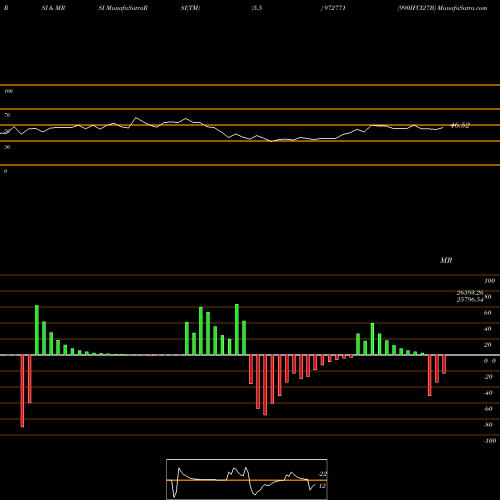Screen dimensions: 500x500
Task: Click the 12 value in mini chart
Action: click(322, 486)
